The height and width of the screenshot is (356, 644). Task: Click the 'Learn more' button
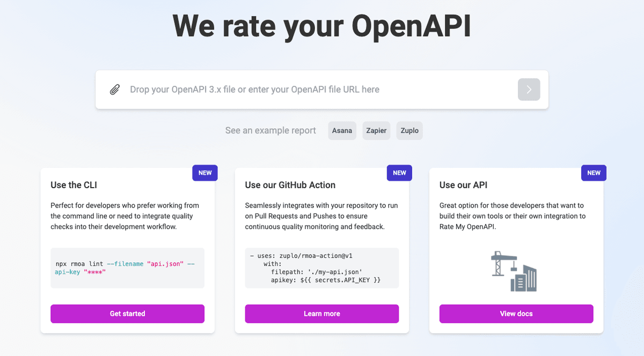(321, 314)
